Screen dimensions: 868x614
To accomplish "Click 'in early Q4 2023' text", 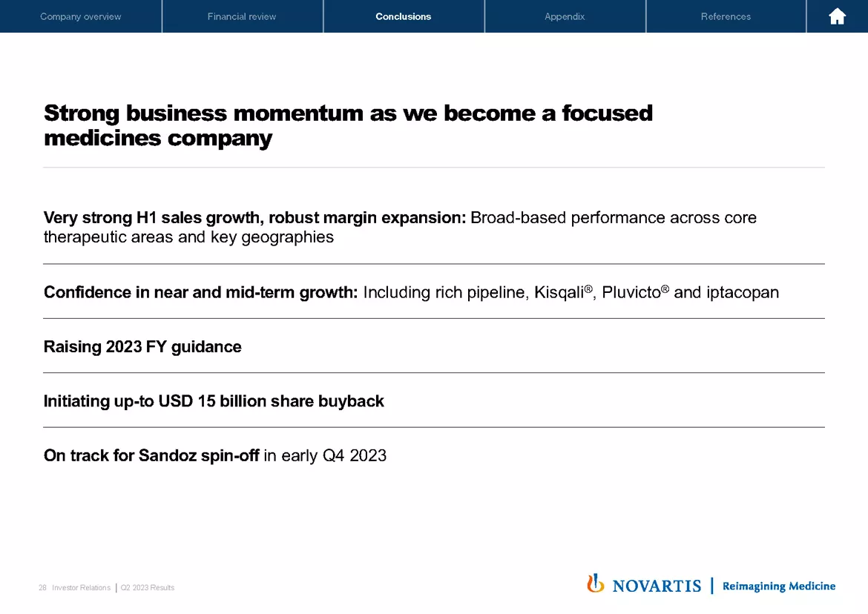I will pyautogui.click(x=325, y=455).
